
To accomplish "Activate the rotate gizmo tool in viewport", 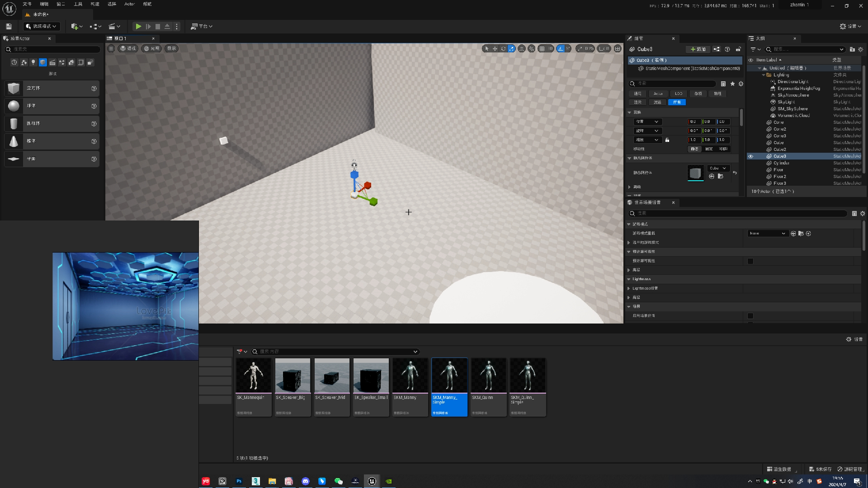I will click(x=503, y=48).
